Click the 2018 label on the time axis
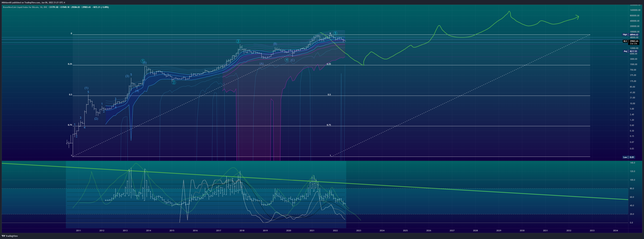Screen dimensions: 644x239 242,230
